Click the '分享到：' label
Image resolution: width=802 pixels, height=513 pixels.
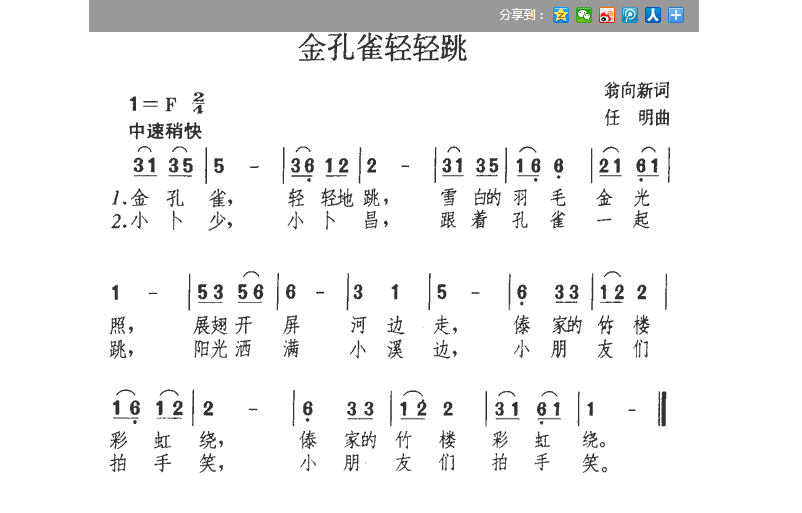tap(522, 15)
